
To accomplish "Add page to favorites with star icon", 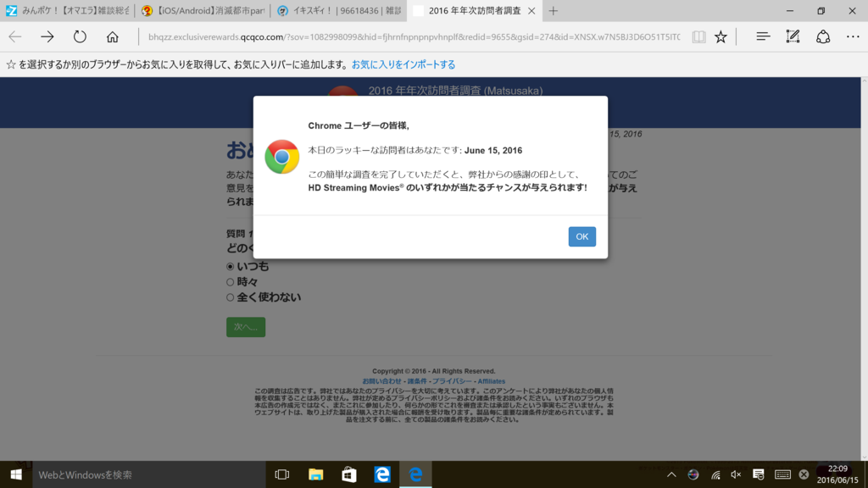I will point(721,36).
